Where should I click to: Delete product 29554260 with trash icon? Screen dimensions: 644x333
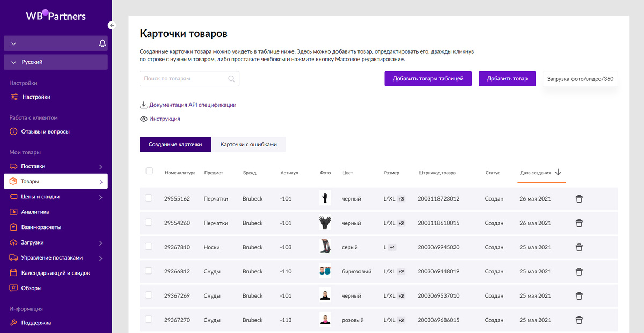tap(579, 223)
